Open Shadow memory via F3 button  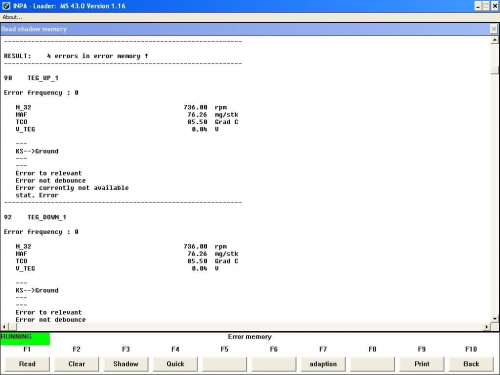coord(126,364)
